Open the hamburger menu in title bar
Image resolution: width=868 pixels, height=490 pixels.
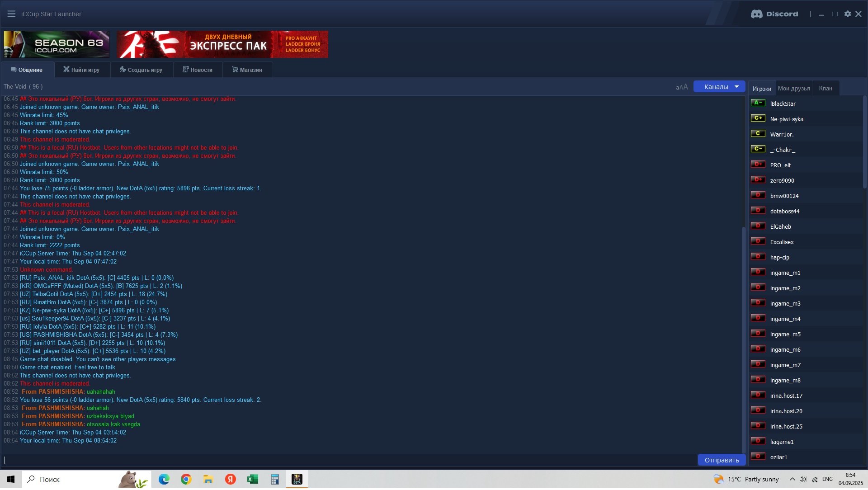11,14
